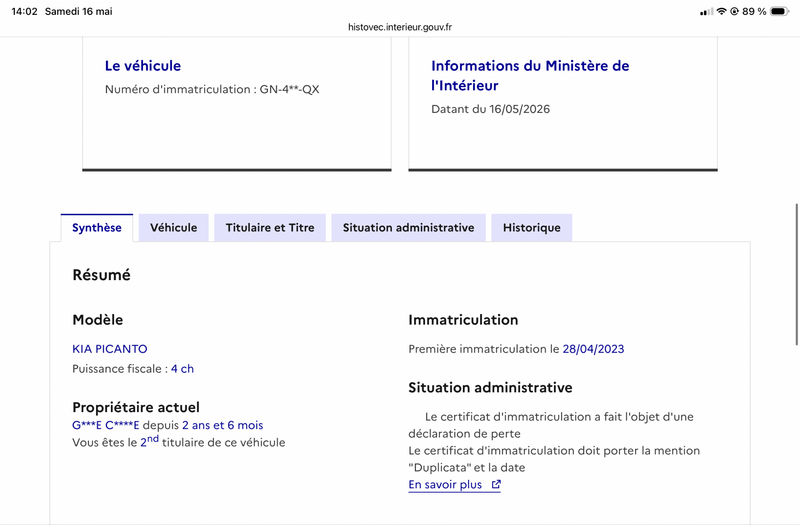Click the Modèle heading
This screenshot has width=800, height=525.
97,320
